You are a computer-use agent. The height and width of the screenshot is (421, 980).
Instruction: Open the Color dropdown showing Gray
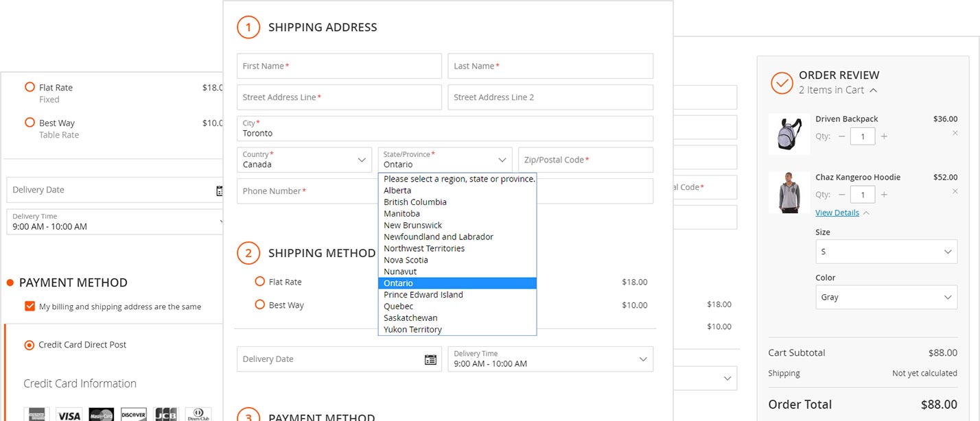pos(886,298)
